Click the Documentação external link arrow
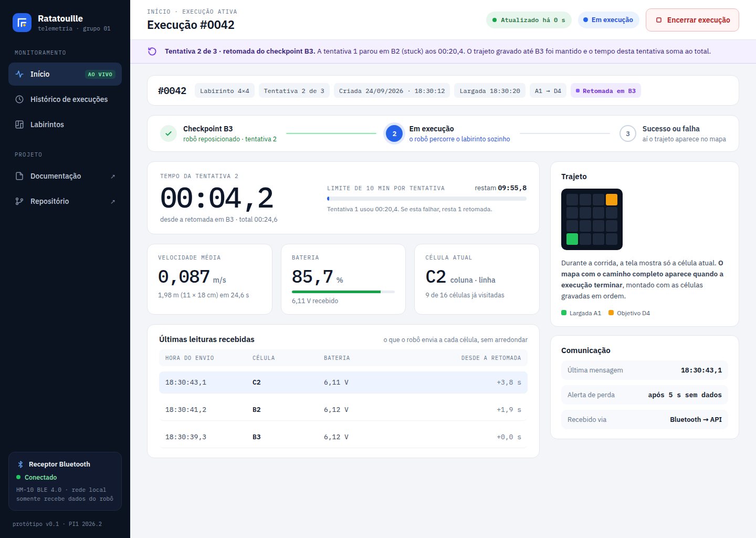The image size is (756, 538). 113,177
